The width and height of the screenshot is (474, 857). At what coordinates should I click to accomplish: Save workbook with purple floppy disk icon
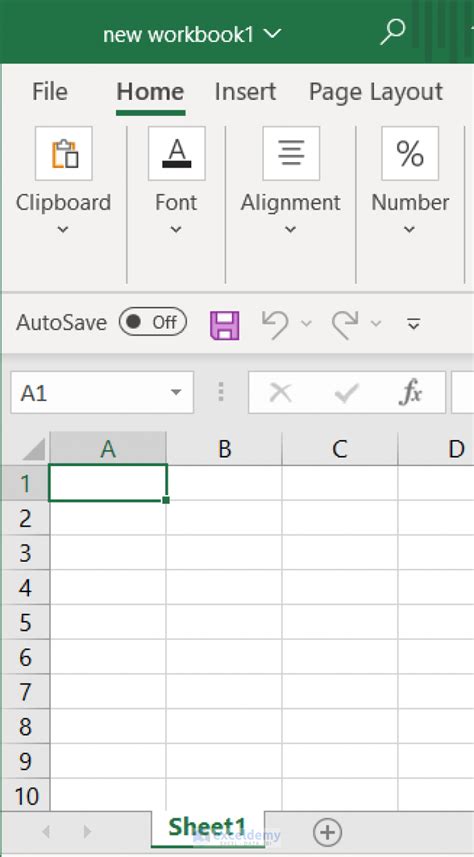(x=225, y=325)
